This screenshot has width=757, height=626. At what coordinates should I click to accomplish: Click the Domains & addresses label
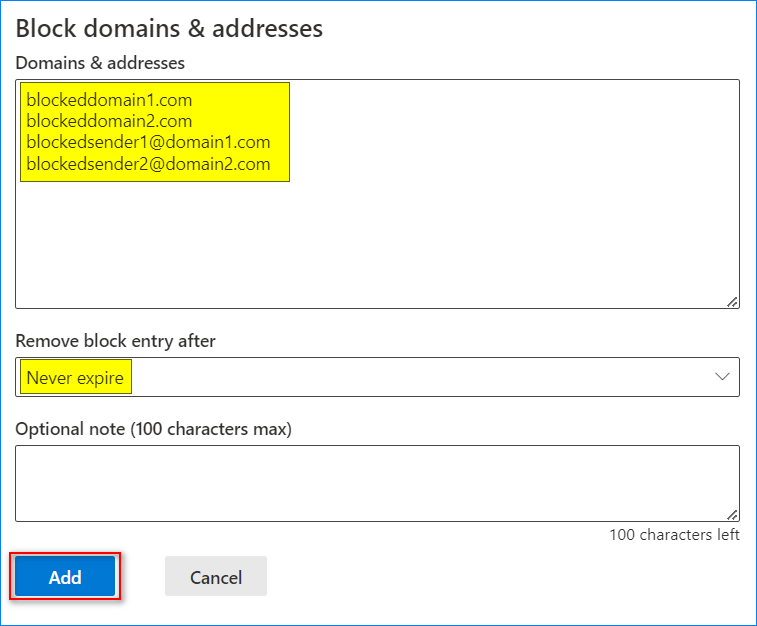tap(100, 63)
